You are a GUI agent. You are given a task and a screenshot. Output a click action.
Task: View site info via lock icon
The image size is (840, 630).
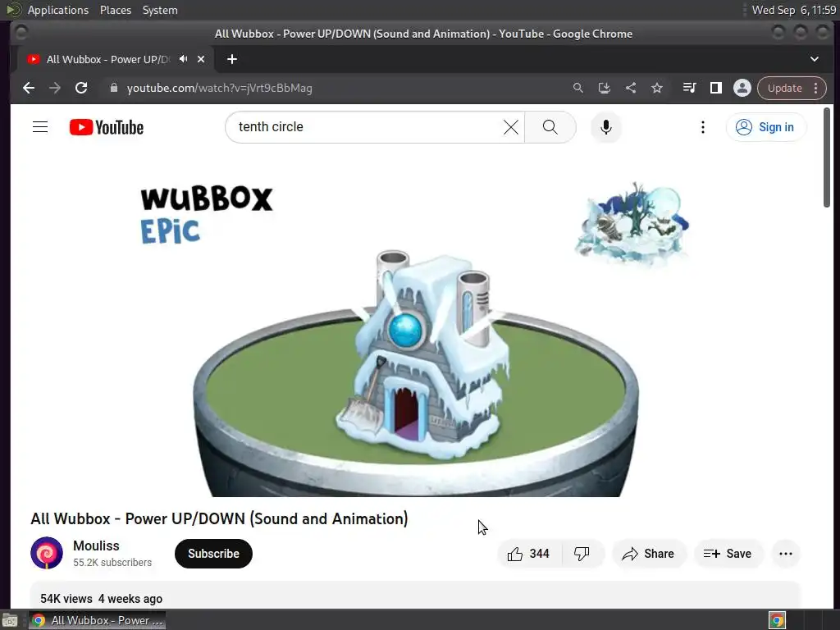pos(113,88)
